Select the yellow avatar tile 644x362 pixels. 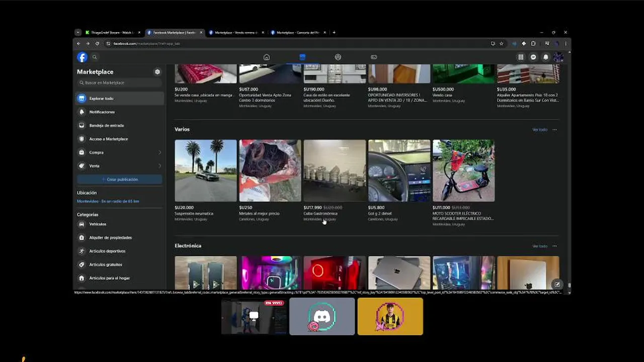pos(390,317)
